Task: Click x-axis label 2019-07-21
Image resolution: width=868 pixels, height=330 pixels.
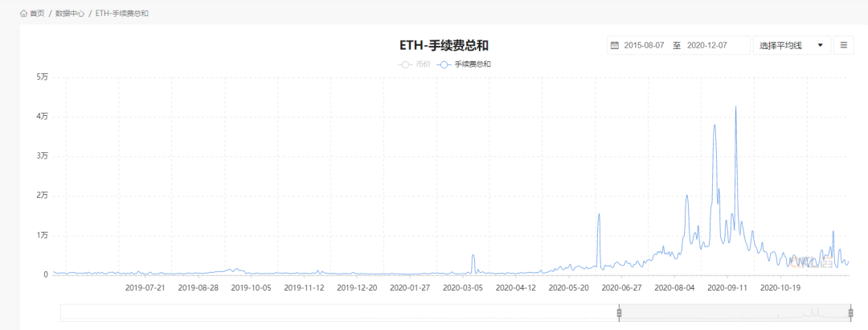Action: (x=145, y=288)
